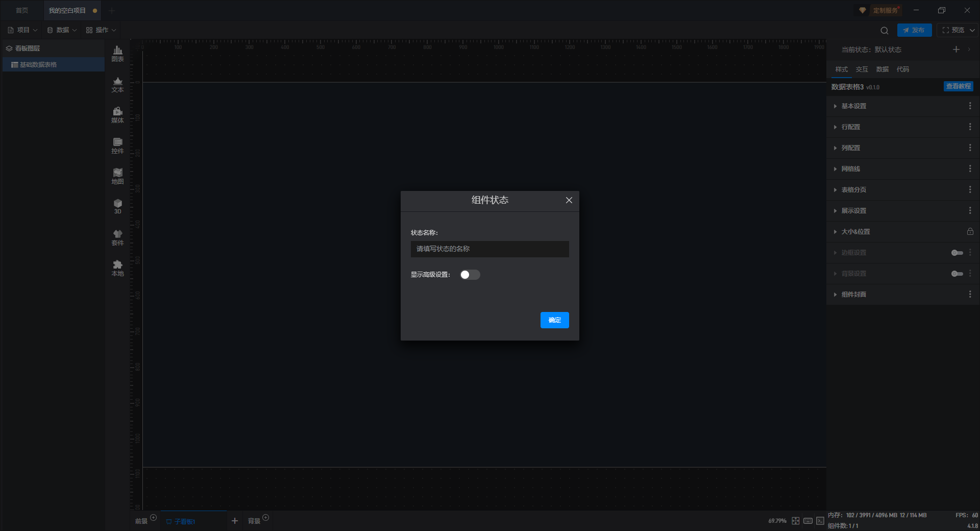
Task: Open more options for 表格分页
Action: pyautogui.click(x=970, y=190)
